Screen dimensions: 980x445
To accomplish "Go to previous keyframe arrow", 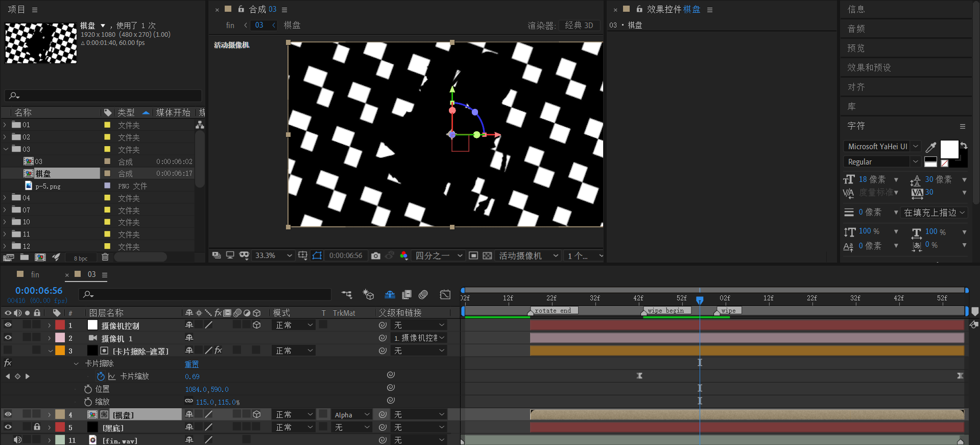I will [7, 377].
